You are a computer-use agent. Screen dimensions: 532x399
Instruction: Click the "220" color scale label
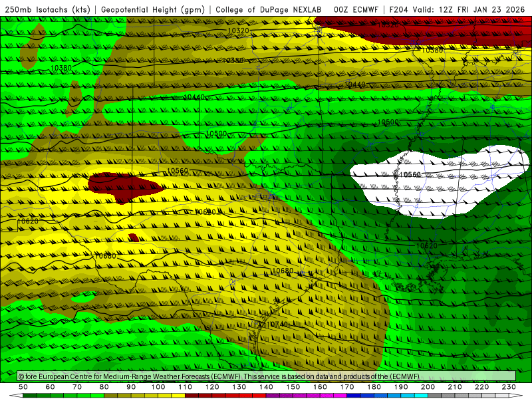(x=481, y=387)
